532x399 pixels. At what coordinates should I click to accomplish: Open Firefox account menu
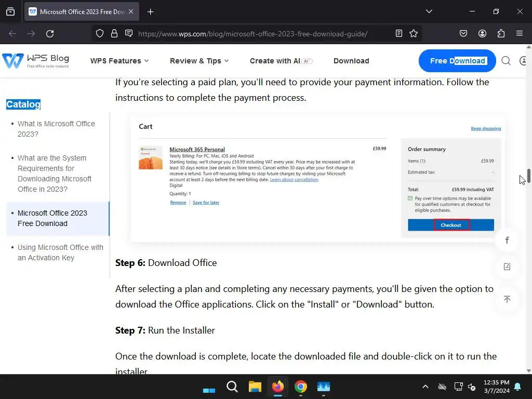[482, 33]
